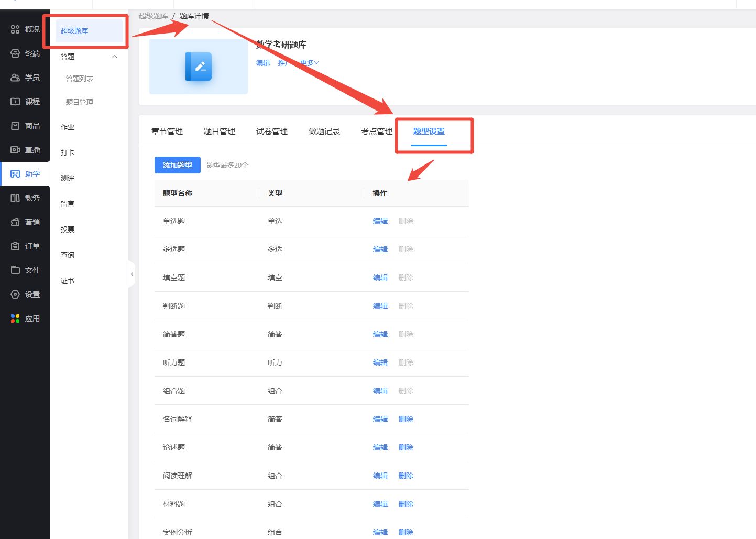Click the question bank cover thumbnail

(x=199, y=67)
